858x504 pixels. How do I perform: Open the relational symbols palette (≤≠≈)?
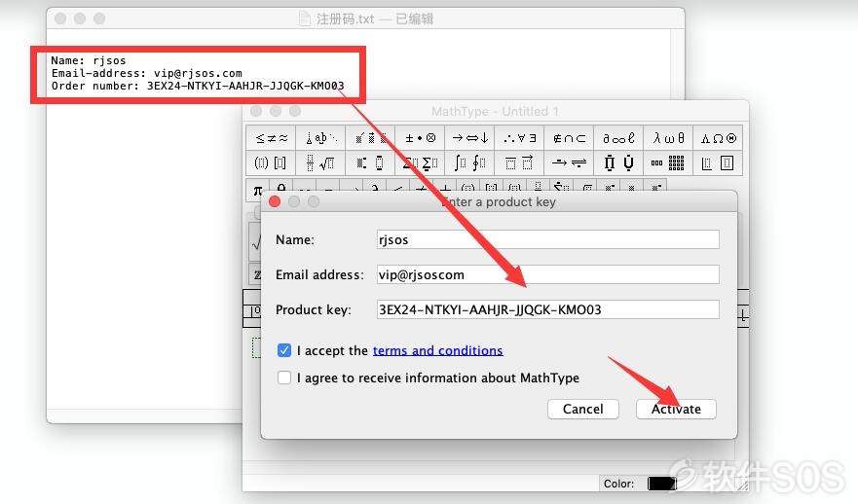(x=271, y=138)
